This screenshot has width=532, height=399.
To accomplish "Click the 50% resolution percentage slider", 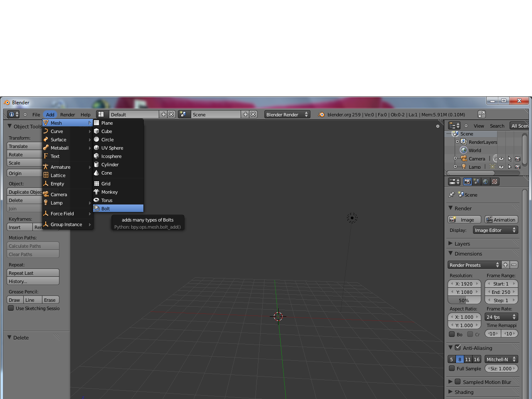I will coord(464,300).
